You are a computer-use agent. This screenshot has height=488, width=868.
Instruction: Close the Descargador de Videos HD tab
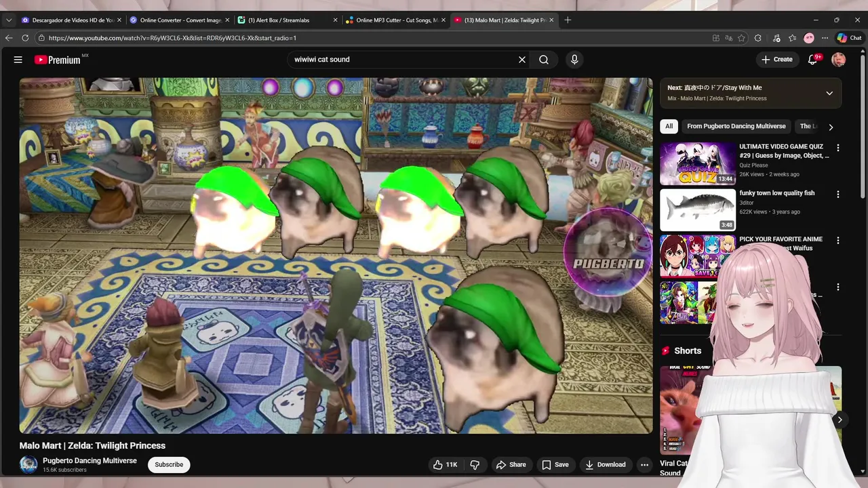119,20
